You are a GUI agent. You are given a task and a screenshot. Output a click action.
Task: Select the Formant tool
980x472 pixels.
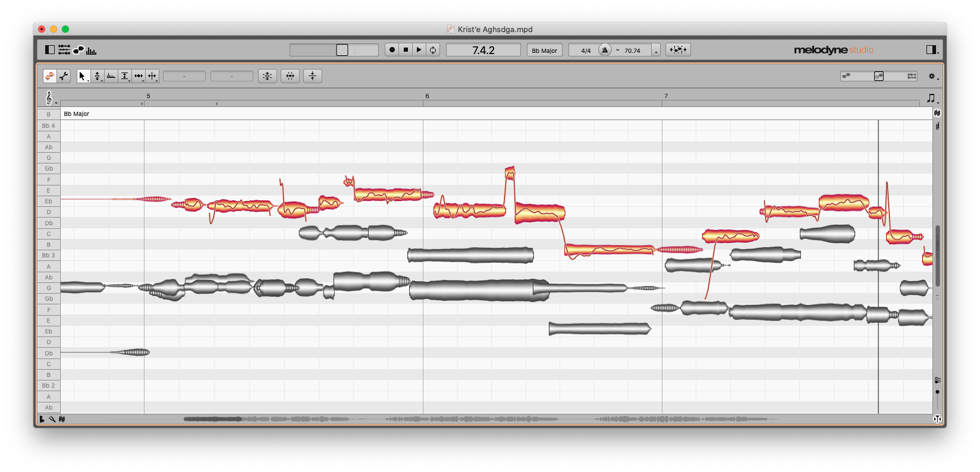(x=111, y=76)
